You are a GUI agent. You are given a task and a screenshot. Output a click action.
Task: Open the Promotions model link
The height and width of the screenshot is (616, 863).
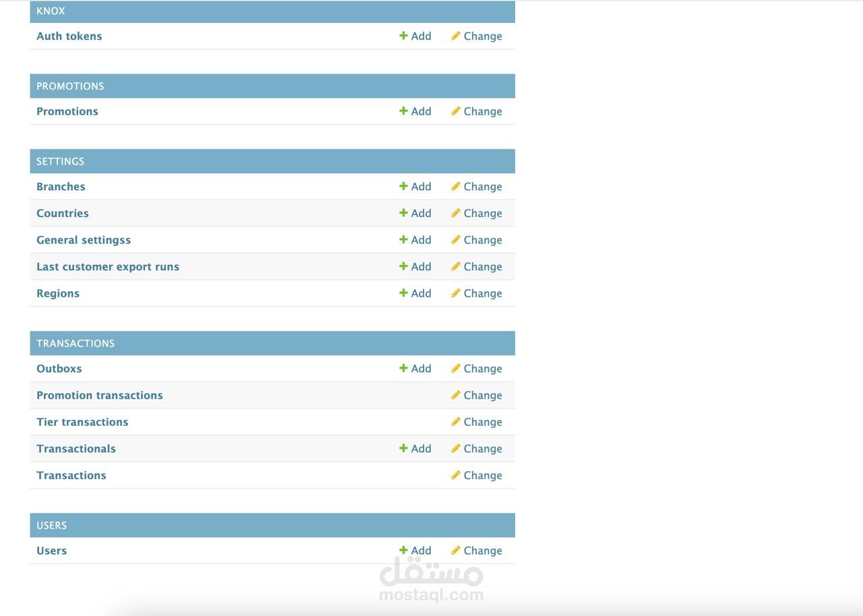pyautogui.click(x=67, y=112)
